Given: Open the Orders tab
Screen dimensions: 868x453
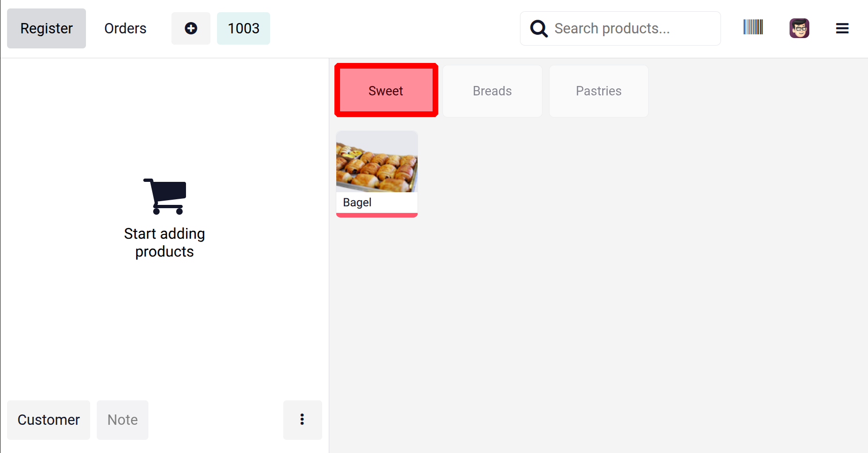Looking at the screenshot, I should pos(125,29).
